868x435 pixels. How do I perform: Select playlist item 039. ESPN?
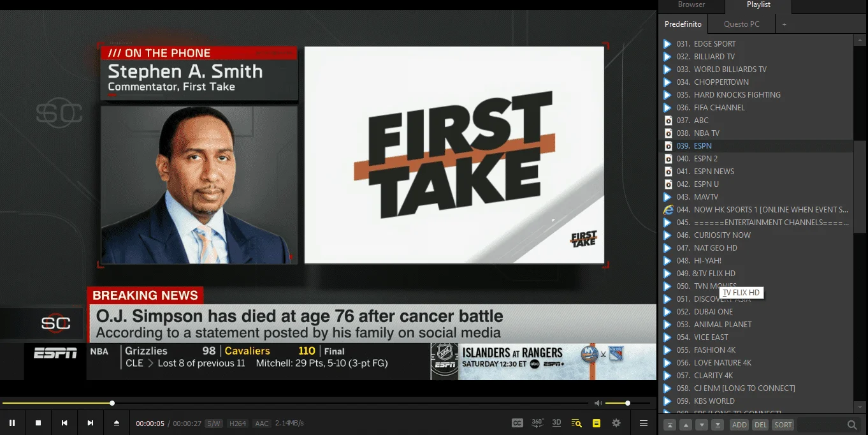(756, 146)
